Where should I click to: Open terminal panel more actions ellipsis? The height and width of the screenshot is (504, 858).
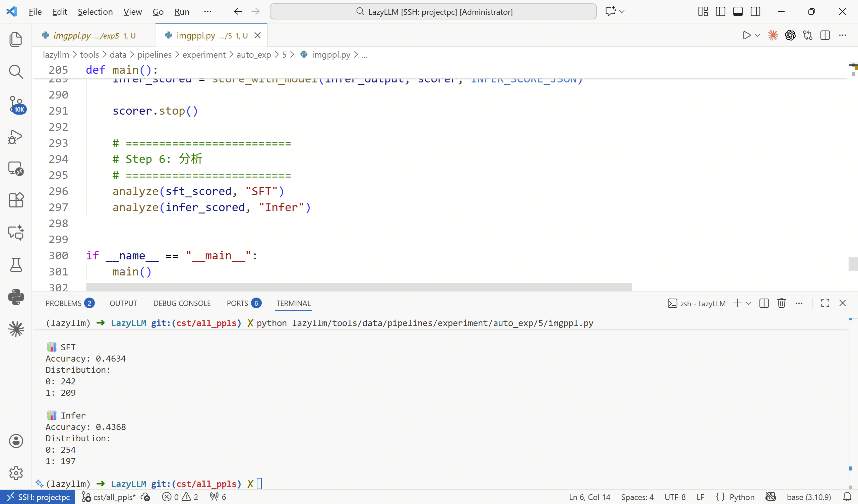click(799, 303)
